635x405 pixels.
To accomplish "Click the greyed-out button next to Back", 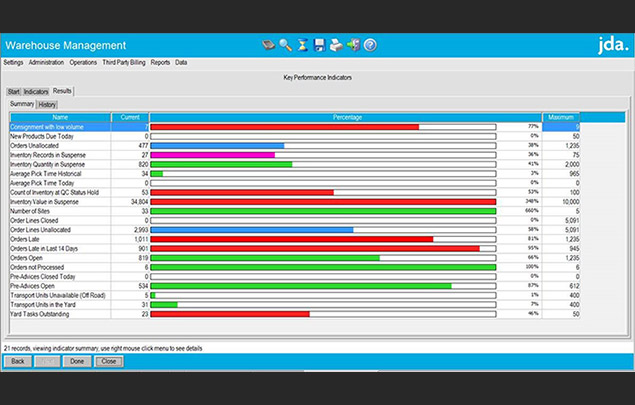I will point(47,361).
